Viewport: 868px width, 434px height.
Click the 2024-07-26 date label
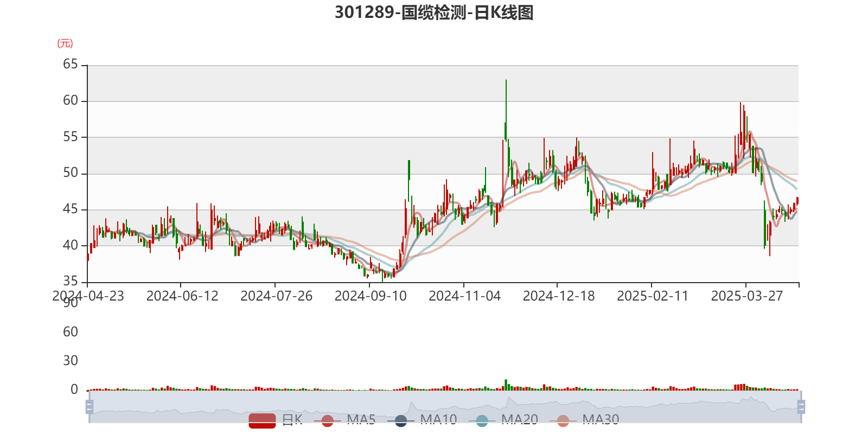[x=276, y=296]
